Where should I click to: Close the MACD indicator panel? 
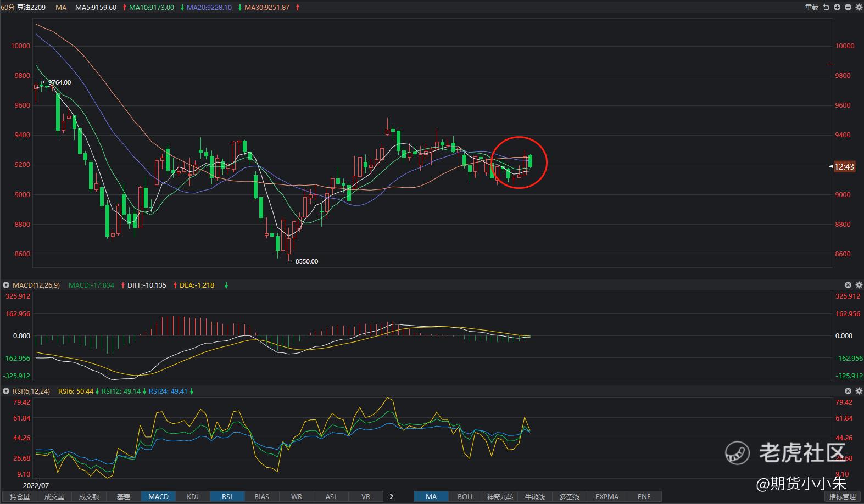coord(848,285)
